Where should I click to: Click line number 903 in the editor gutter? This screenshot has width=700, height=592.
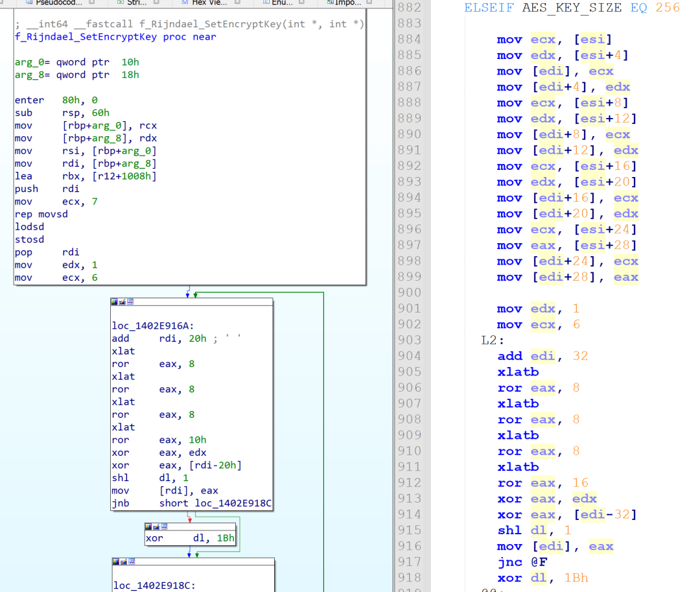tap(410, 340)
